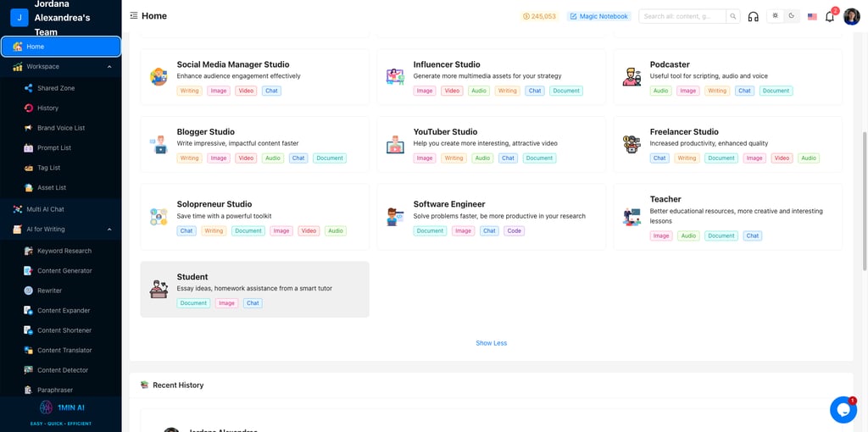Switch to light mode sun toggle
Screen dimensions: 868x432
coord(775,16)
